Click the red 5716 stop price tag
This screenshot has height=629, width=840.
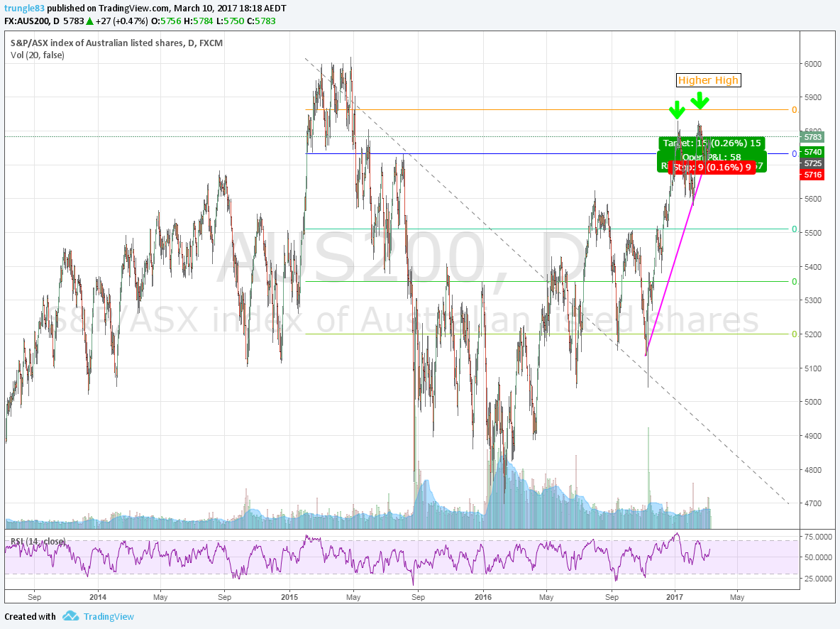coord(812,175)
